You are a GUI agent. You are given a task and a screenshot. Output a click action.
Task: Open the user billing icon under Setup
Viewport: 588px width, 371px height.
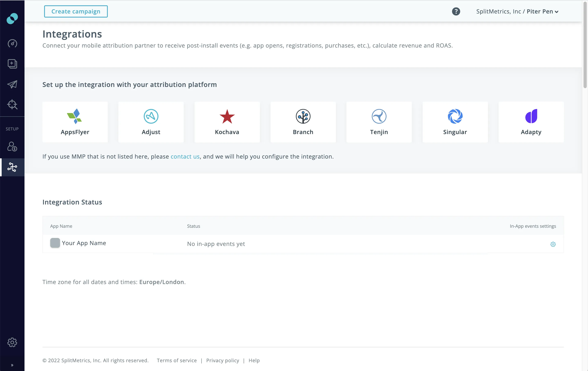[12, 147]
